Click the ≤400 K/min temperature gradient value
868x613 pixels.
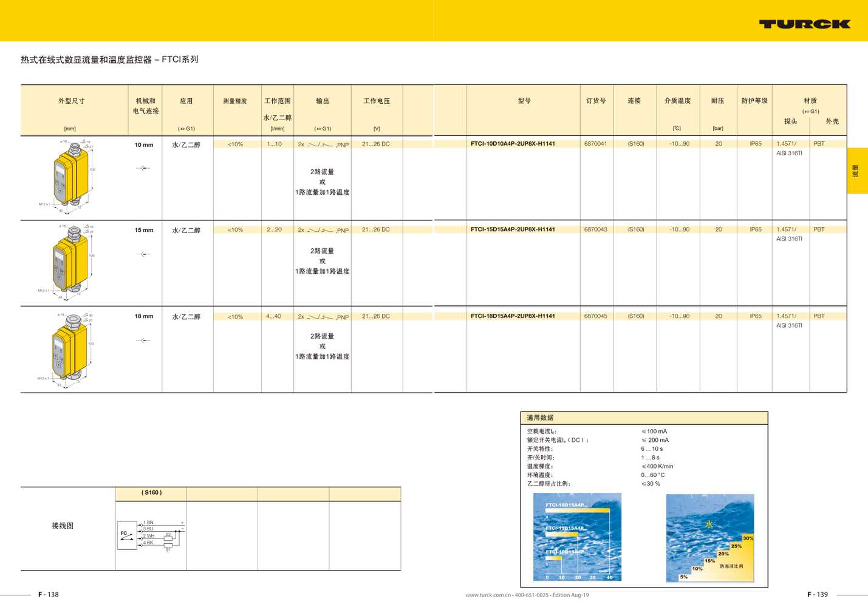click(657, 466)
